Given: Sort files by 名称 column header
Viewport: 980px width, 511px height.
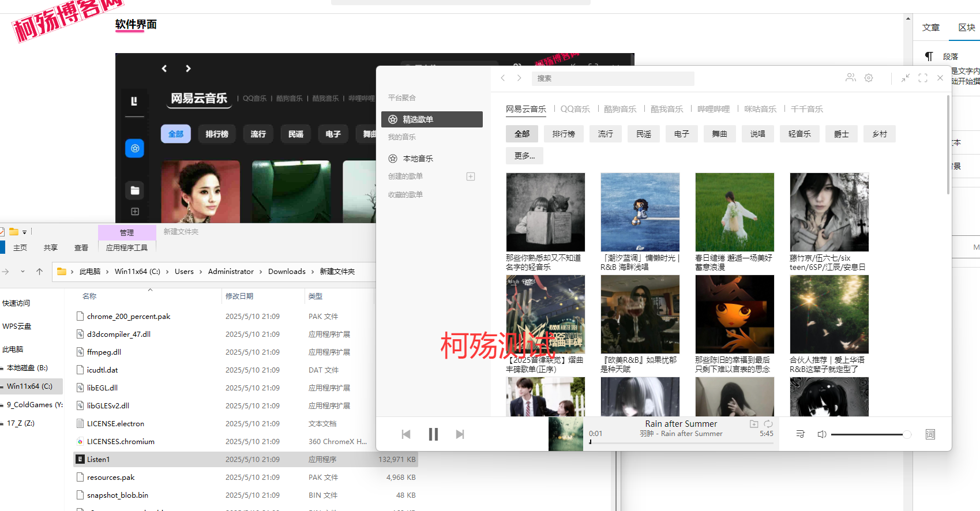Looking at the screenshot, I should (x=89, y=296).
